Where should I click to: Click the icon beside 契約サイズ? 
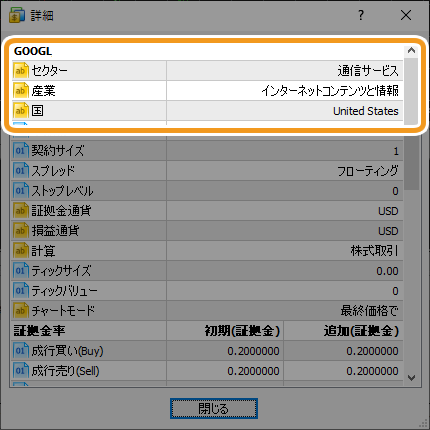21,151
